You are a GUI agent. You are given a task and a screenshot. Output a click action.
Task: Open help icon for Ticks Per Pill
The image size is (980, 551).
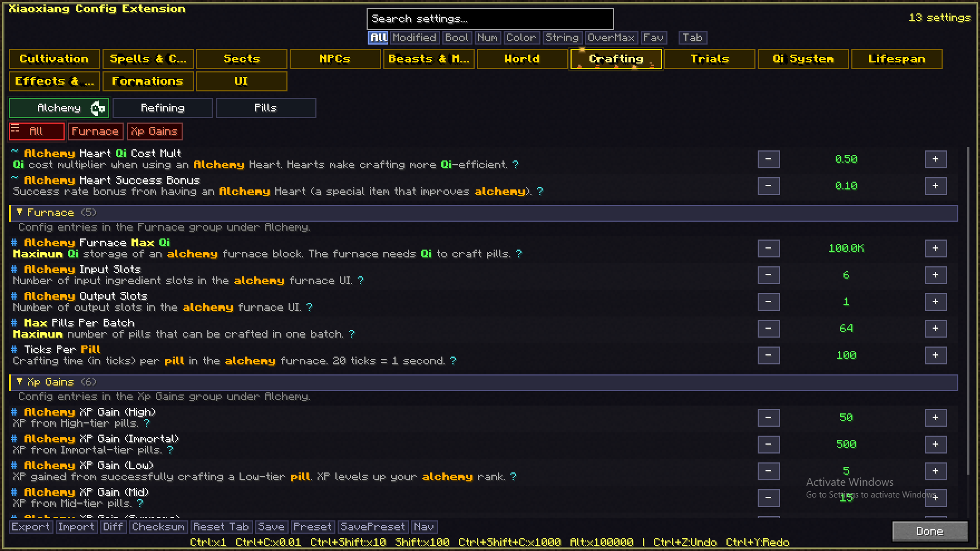click(453, 361)
